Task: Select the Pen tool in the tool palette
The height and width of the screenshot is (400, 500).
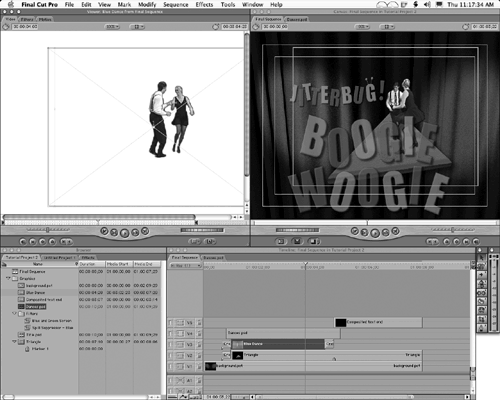Action: click(x=482, y=328)
